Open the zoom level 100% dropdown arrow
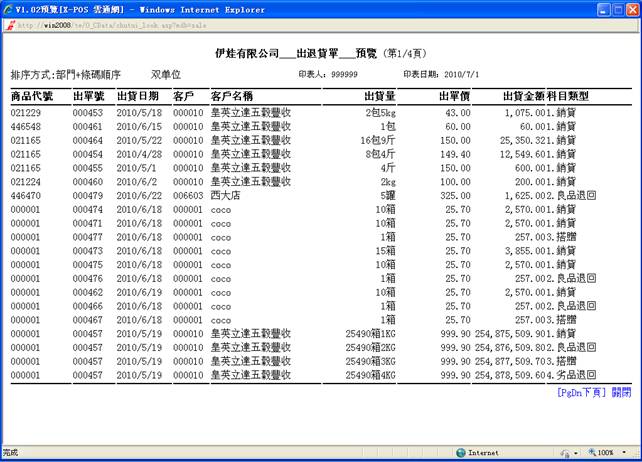Screen dimensions: 642x462 tap(625, 453)
